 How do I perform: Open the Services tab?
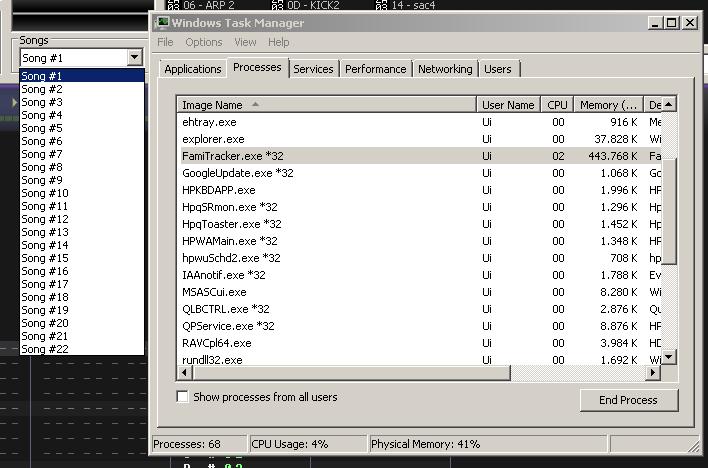click(313, 69)
